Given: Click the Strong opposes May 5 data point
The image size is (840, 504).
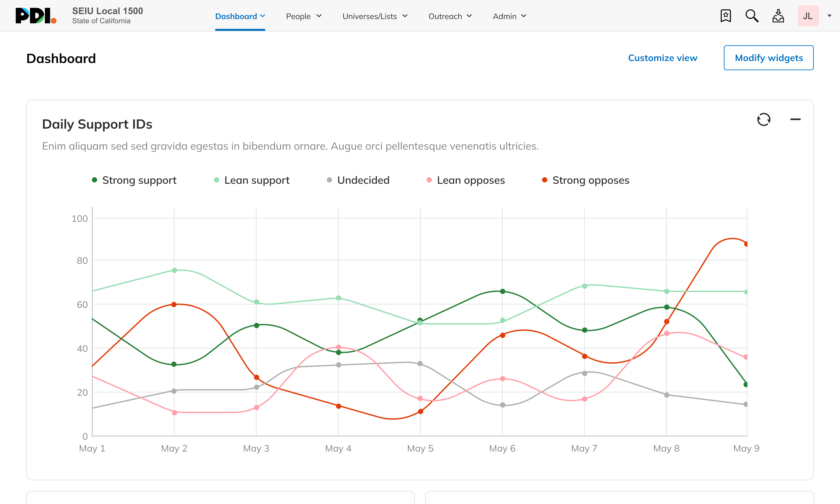Looking at the screenshot, I should click(421, 411).
